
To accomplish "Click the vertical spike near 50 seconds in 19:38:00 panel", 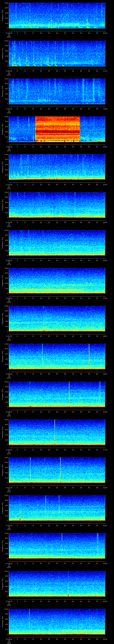I will click(x=89, y=357).
